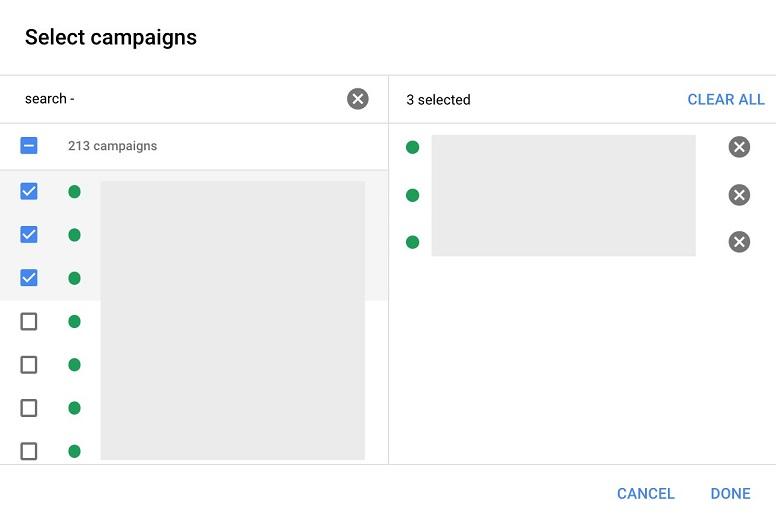Click CLEAR ALL to deselect campaigns
This screenshot has width=776, height=518.
pos(726,99)
